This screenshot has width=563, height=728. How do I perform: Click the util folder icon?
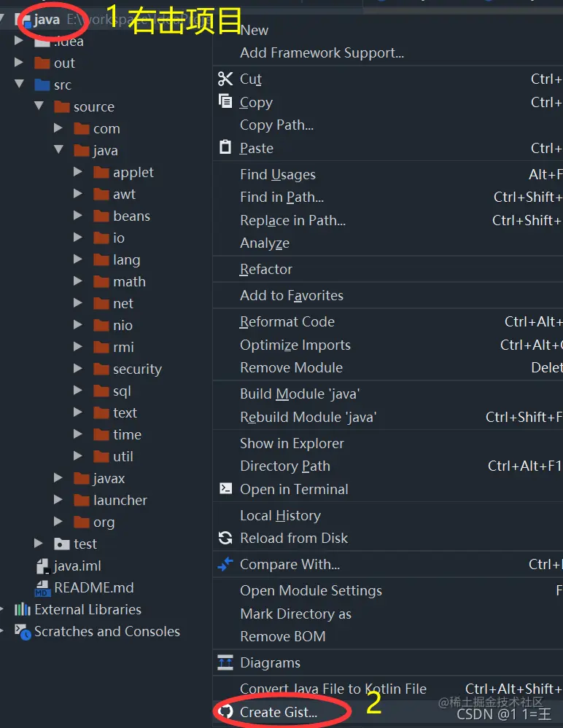(x=101, y=456)
